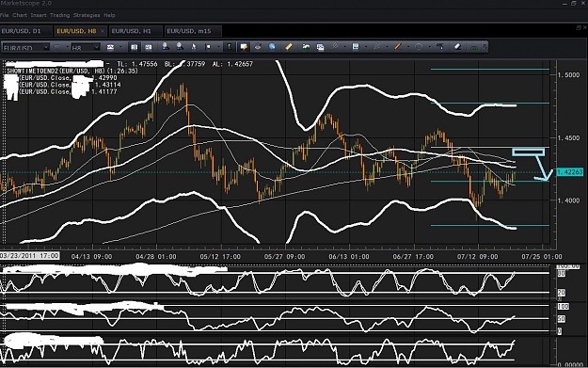The height and width of the screenshot is (368, 588).
Task: Click the Close value 1.41177 label
Action: tap(104, 91)
